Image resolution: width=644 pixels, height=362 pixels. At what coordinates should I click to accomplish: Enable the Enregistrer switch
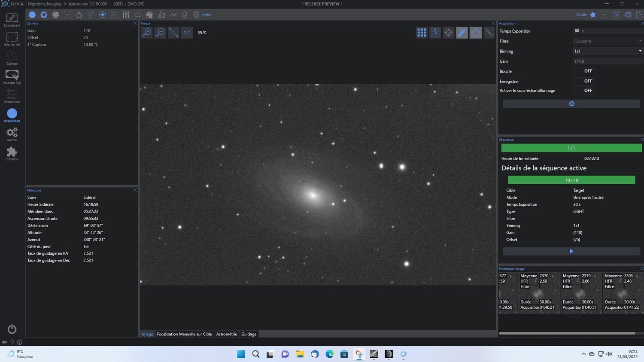585,81
